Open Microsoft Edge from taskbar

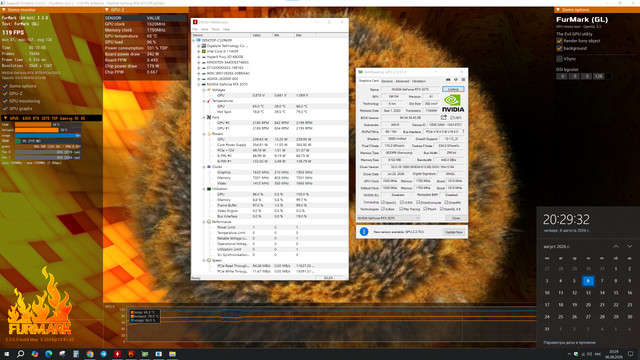point(49,354)
